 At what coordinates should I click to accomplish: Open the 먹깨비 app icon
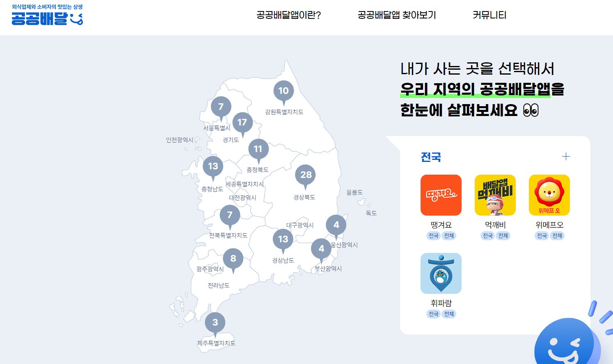[x=495, y=195]
